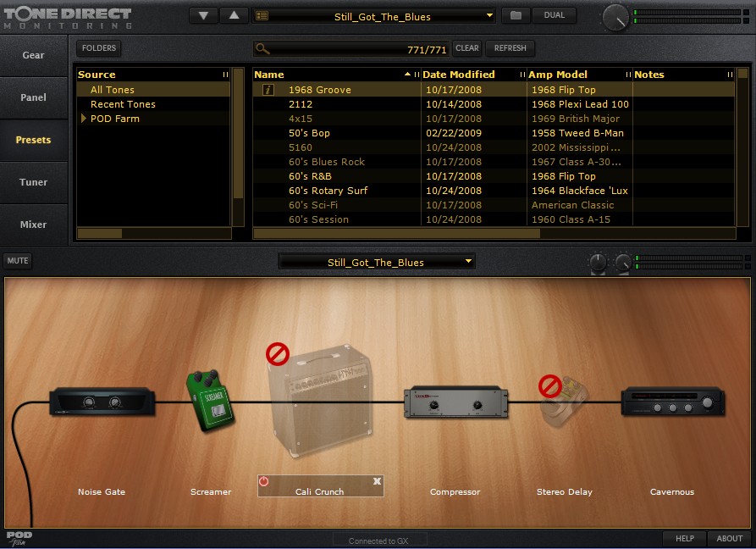Click the POD Farm logo

19,538
